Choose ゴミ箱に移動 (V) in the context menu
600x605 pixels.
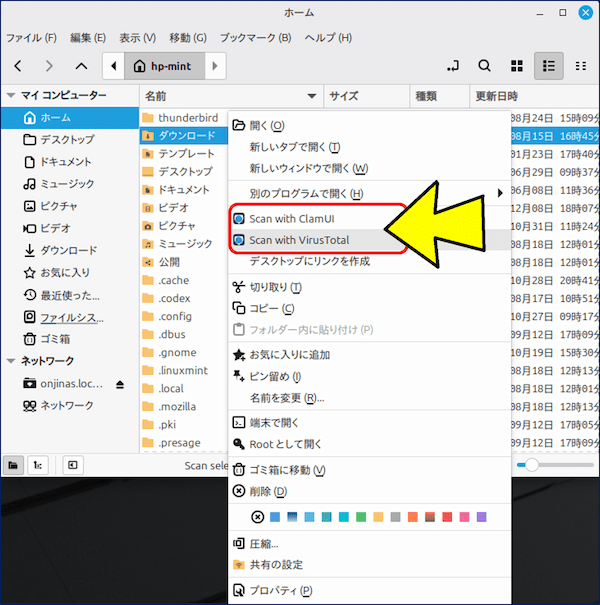tap(370, 470)
